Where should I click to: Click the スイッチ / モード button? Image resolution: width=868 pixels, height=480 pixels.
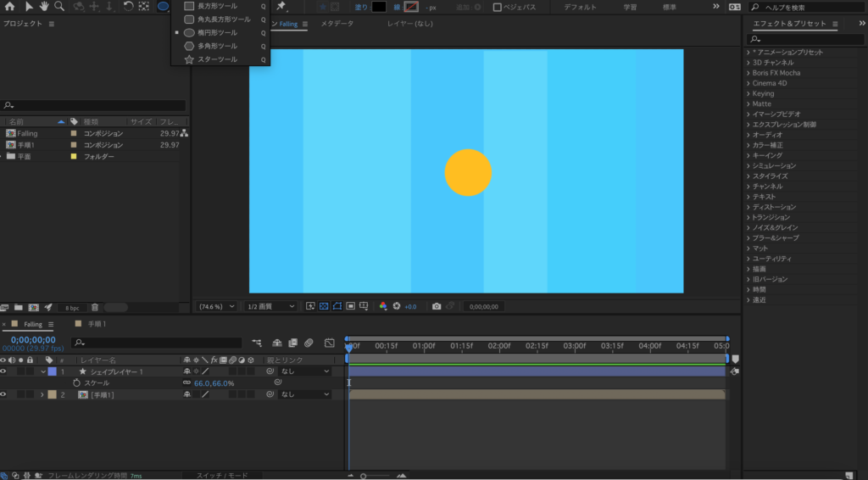click(222, 476)
